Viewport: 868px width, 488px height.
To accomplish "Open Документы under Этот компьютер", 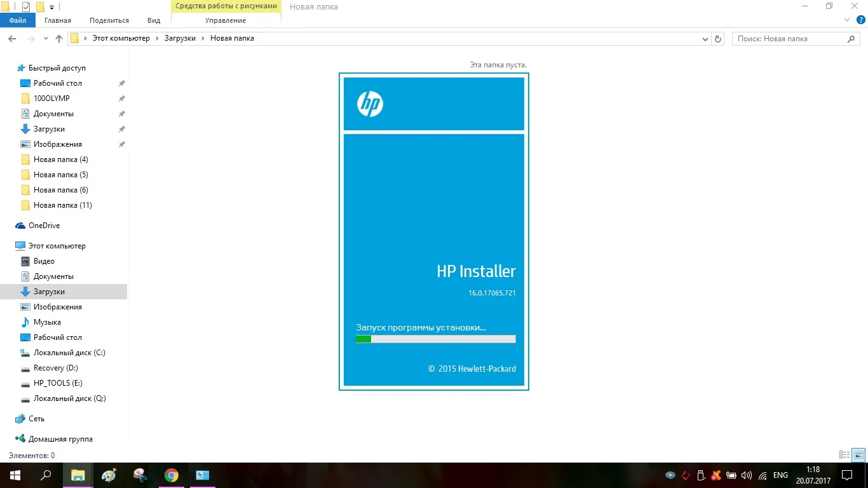I will pyautogui.click(x=53, y=276).
